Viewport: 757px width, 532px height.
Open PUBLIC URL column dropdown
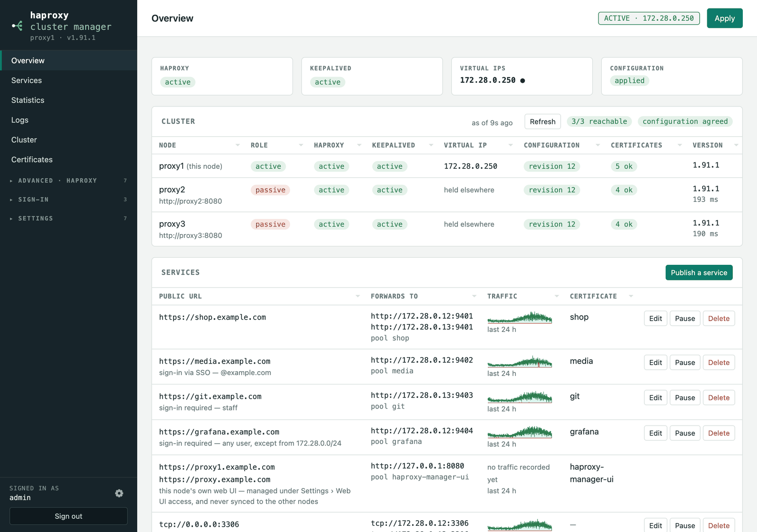(x=358, y=296)
